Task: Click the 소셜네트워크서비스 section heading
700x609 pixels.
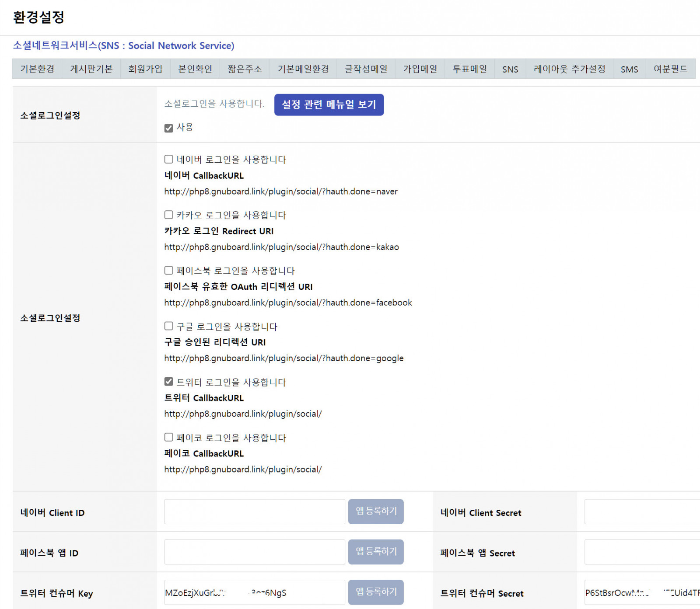Action: click(124, 45)
